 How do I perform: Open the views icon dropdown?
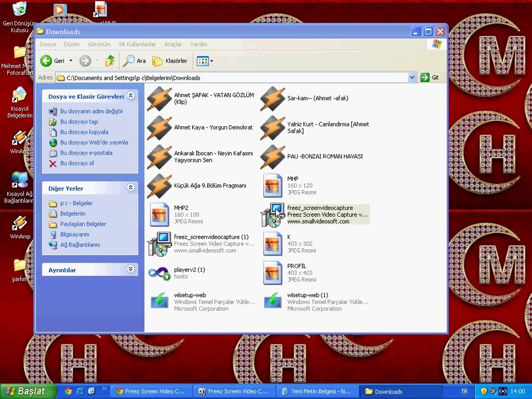pyautogui.click(x=205, y=61)
